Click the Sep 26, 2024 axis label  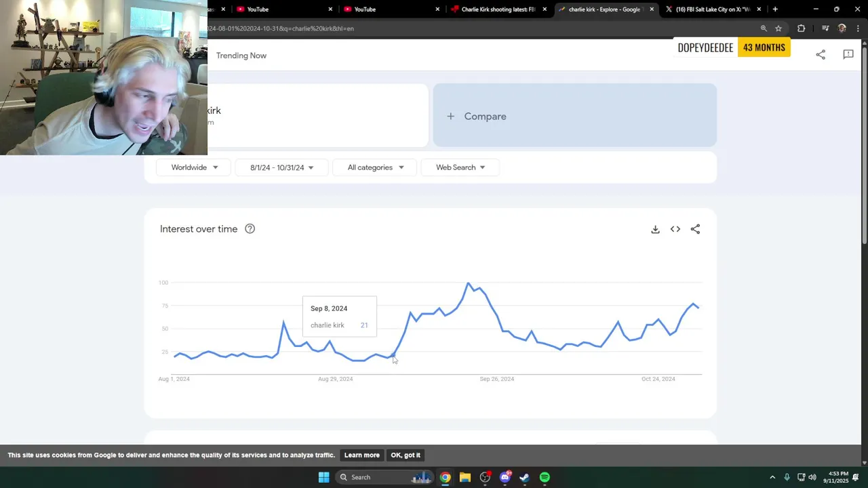click(x=497, y=379)
